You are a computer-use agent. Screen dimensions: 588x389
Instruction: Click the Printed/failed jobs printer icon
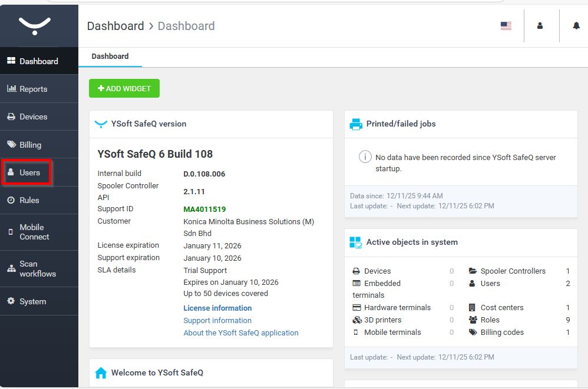click(356, 124)
